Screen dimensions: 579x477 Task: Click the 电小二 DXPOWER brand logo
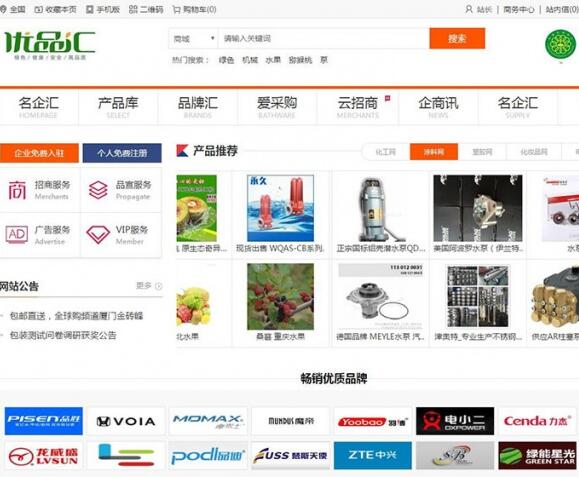(455, 421)
